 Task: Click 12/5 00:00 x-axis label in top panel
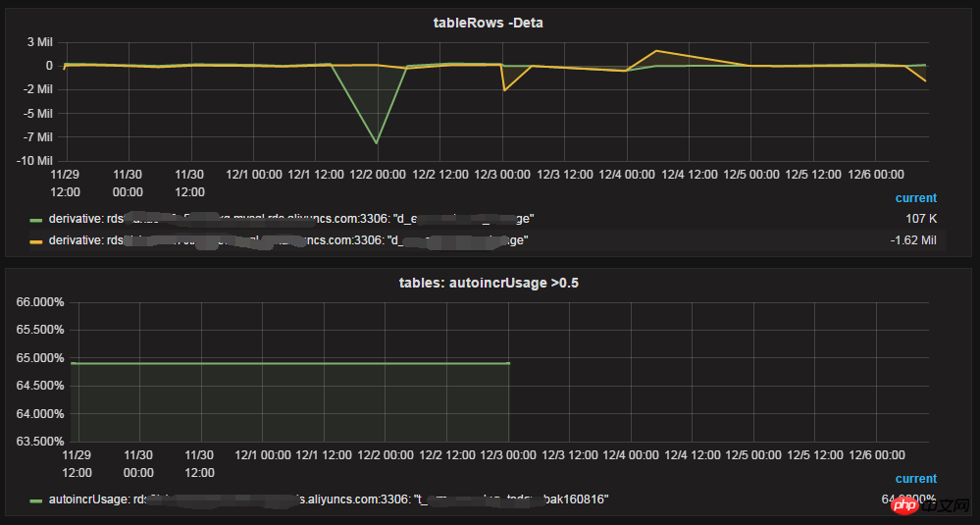(x=751, y=175)
